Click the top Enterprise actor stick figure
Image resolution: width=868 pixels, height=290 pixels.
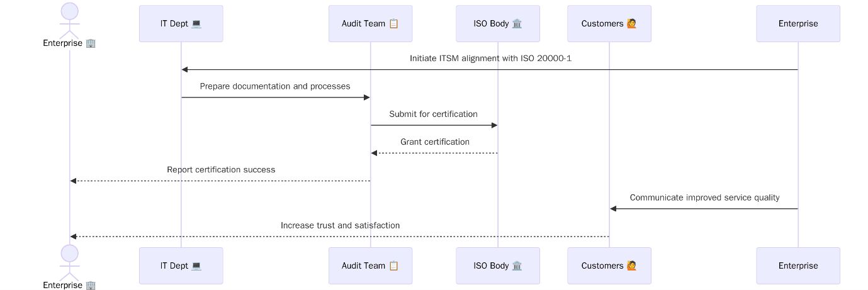pos(69,20)
